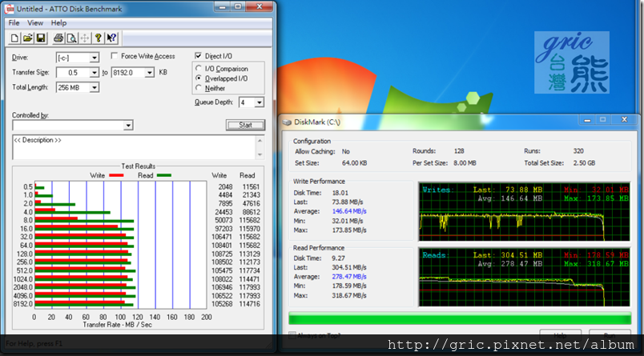644x356 pixels.
Task: Click inside the Description text box
Action: pyautogui.click(x=135, y=147)
